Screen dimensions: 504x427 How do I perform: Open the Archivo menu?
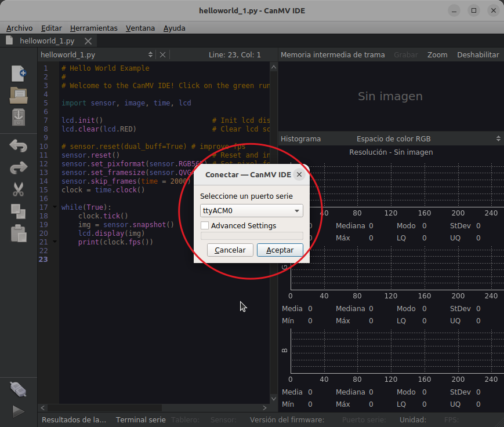tap(20, 28)
